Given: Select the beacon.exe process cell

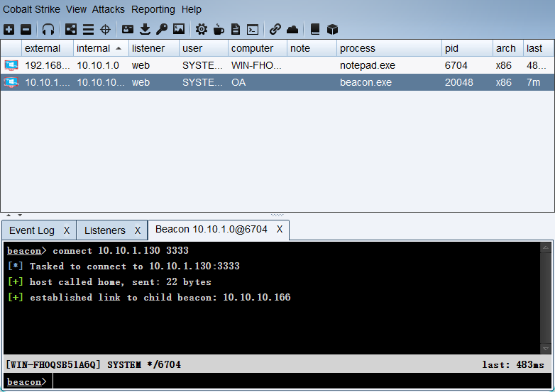Looking at the screenshot, I should [x=389, y=82].
